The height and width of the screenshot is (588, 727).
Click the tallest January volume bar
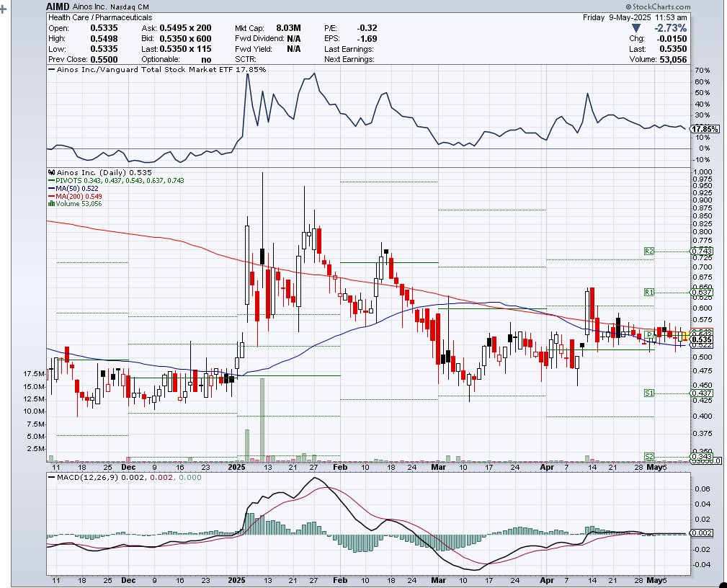(262, 420)
